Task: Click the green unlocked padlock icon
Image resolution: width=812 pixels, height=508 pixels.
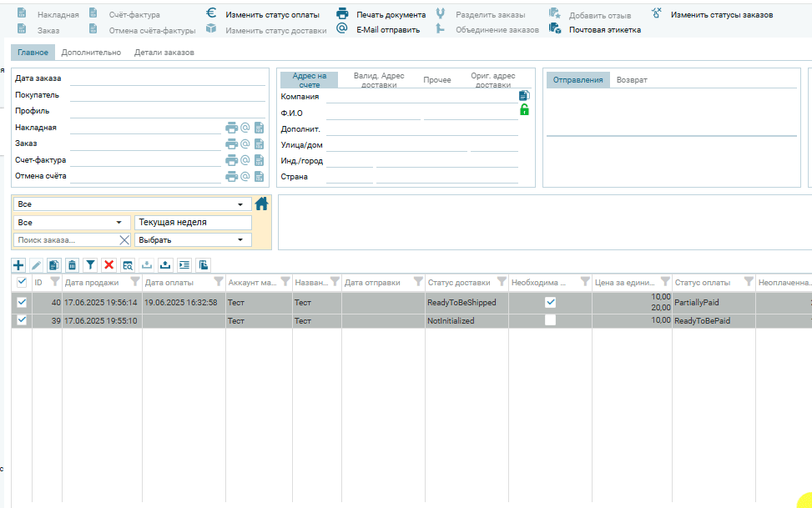Action: click(524, 109)
